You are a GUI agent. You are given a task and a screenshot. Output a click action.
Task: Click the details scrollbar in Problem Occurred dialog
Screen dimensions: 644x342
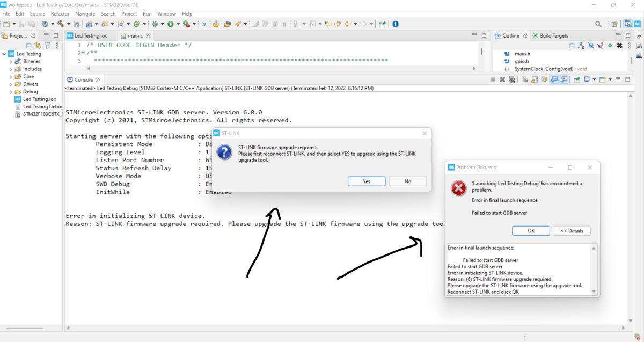pos(594,269)
